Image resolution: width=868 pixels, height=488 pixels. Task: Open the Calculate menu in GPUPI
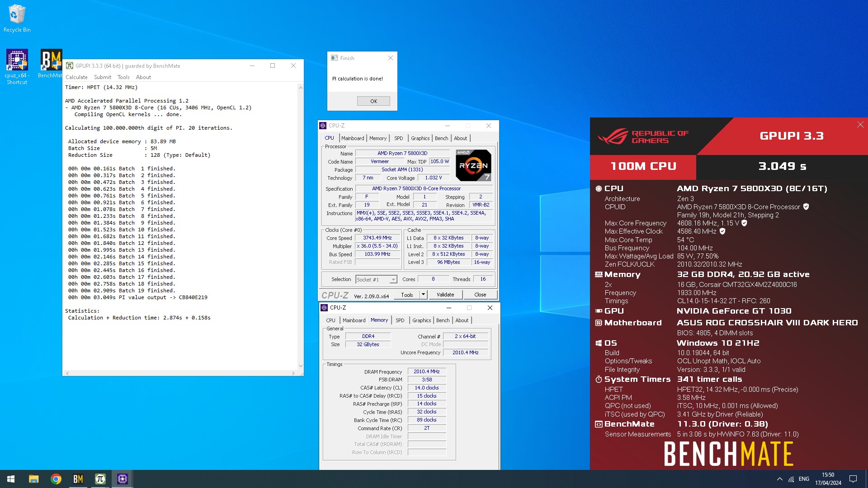pyautogui.click(x=76, y=77)
